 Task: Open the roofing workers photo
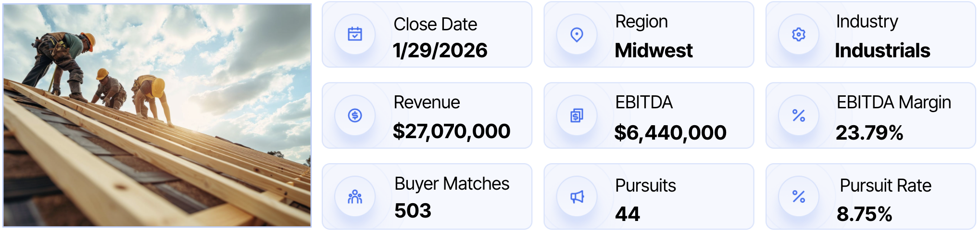(157, 115)
